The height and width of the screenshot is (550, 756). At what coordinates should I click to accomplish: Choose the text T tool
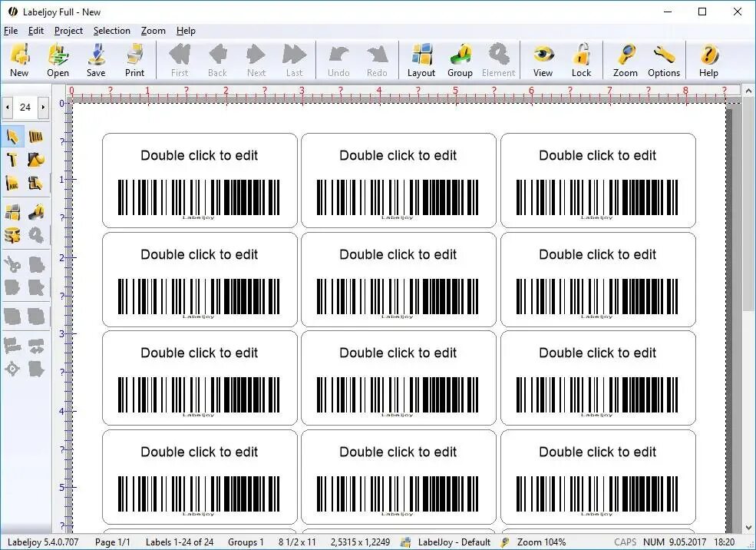(x=12, y=160)
